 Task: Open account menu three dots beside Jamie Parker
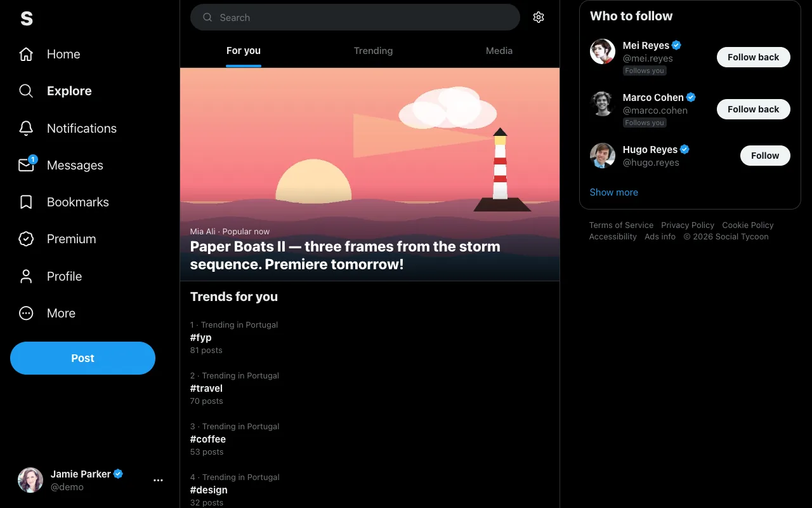click(x=159, y=481)
